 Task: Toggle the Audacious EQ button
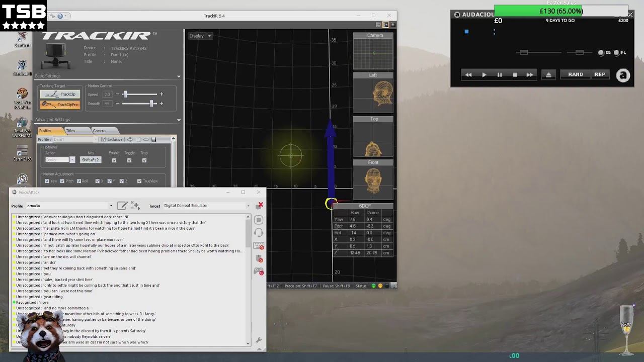(605, 53)
